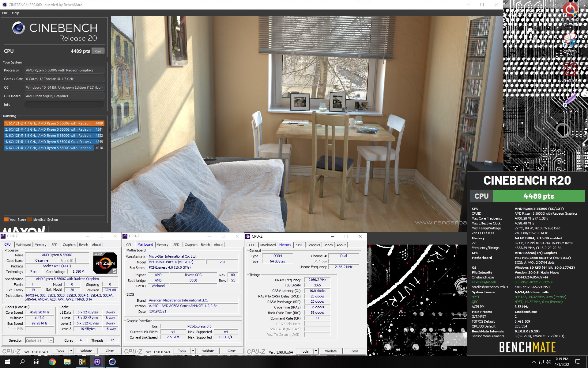
Task: Click the Ryzen 5 logo in CPU-Z
Action: pos(105,263)
